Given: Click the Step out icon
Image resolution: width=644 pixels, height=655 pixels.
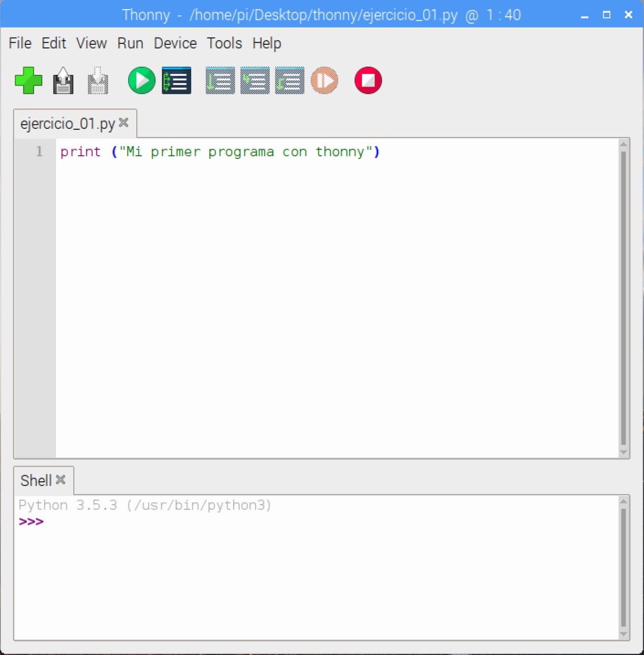Looking at the screenshot, I should (290, 80).
